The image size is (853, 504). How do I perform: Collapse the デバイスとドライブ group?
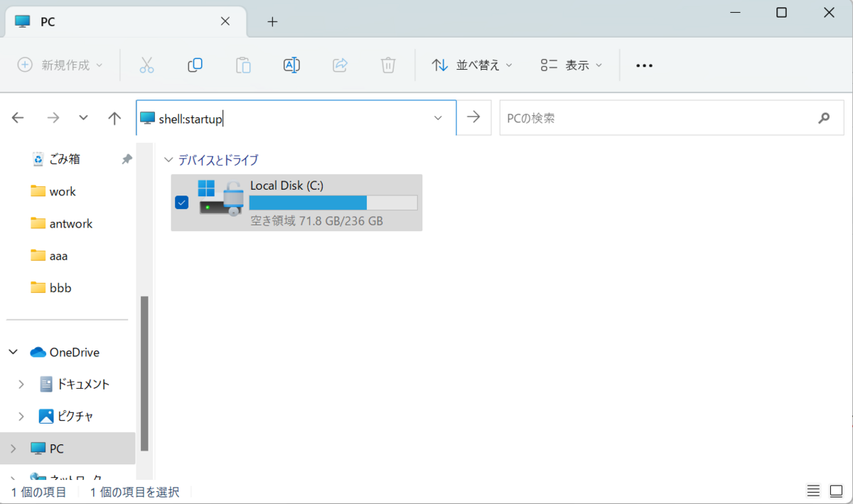click(x=168, y=160)
